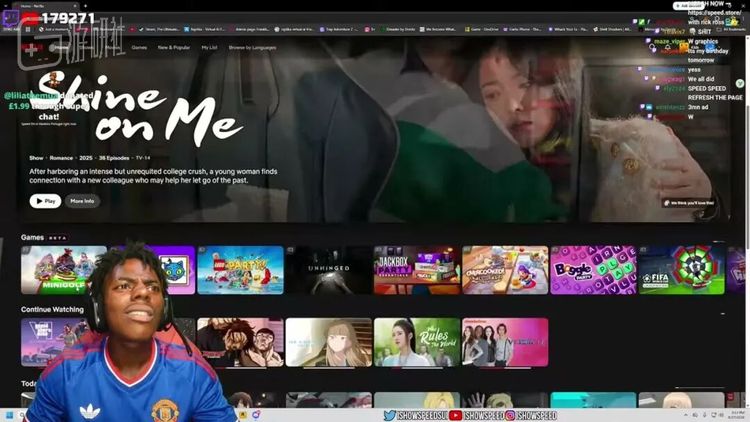Open the Unhinged game tile
The width and height of the screenshot is (750, 422).
pyautogui.click(x=328, y=270)
